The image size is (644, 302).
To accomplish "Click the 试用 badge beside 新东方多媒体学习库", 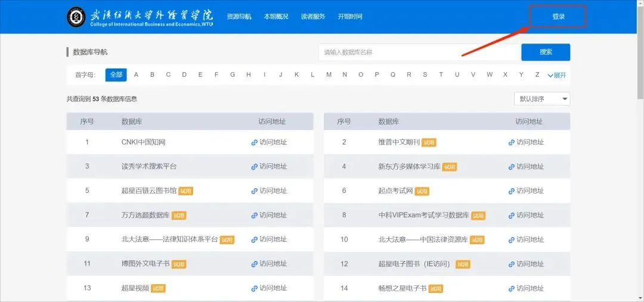I will [x=450, y=167].
